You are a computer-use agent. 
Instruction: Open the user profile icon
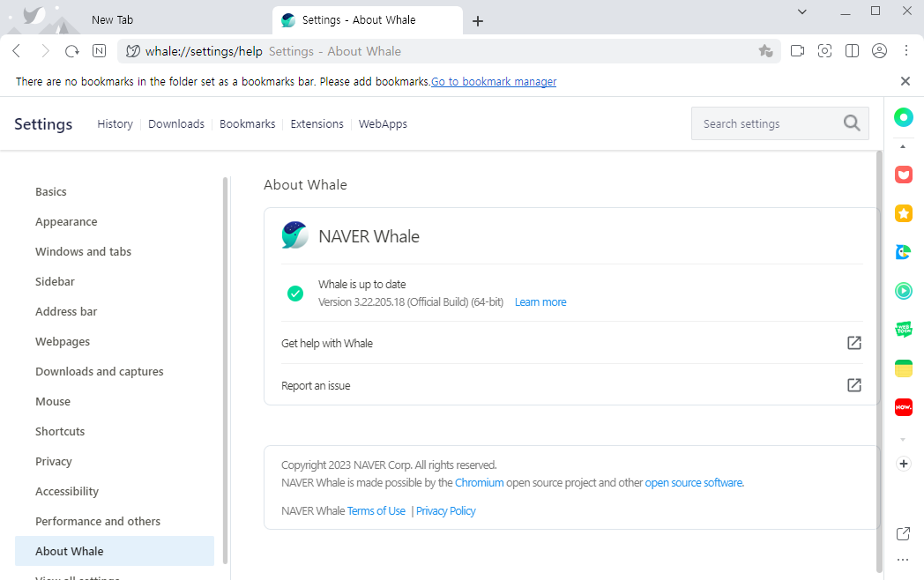pyautogui.click(x=879, y=51)
